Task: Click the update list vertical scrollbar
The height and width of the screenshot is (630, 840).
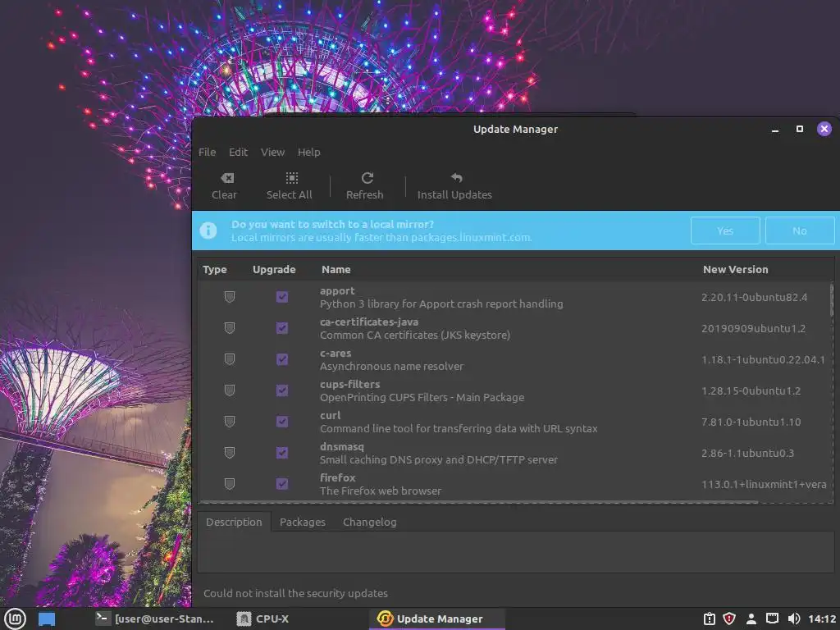Action: point(832,300)
